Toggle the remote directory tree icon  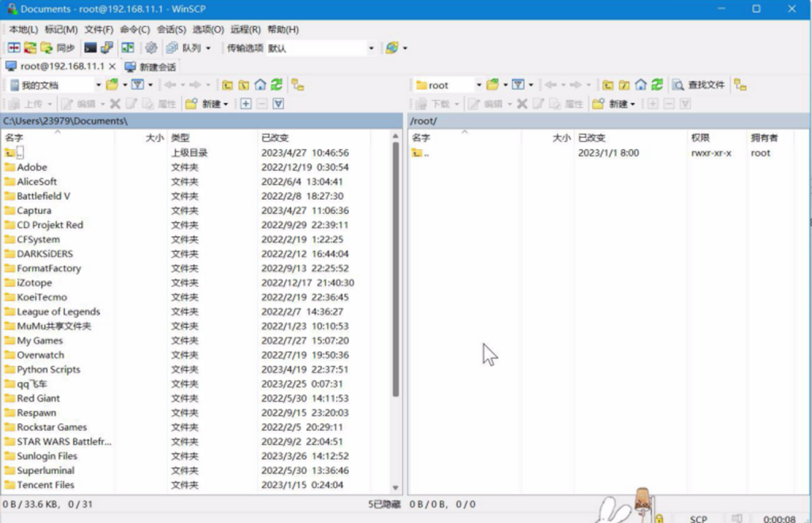pyautogui.click(x=741, y=85)
